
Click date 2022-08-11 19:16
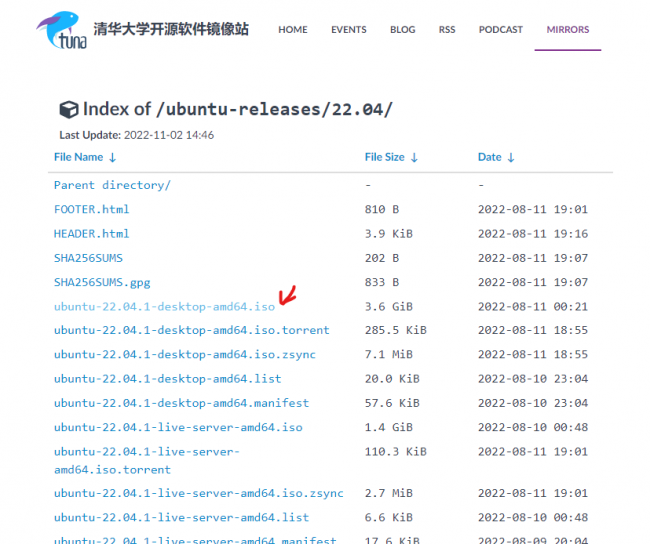533,233
